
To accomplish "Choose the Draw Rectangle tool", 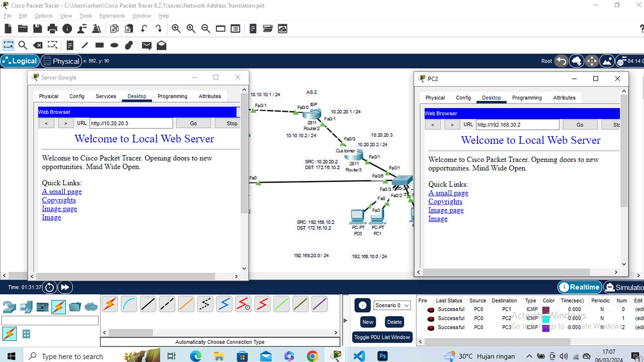I will tap(99, 45).
